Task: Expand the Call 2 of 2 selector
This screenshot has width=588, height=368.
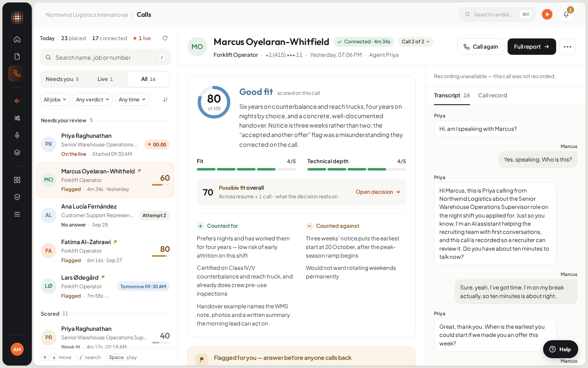Action: click(x=415, y=42)
